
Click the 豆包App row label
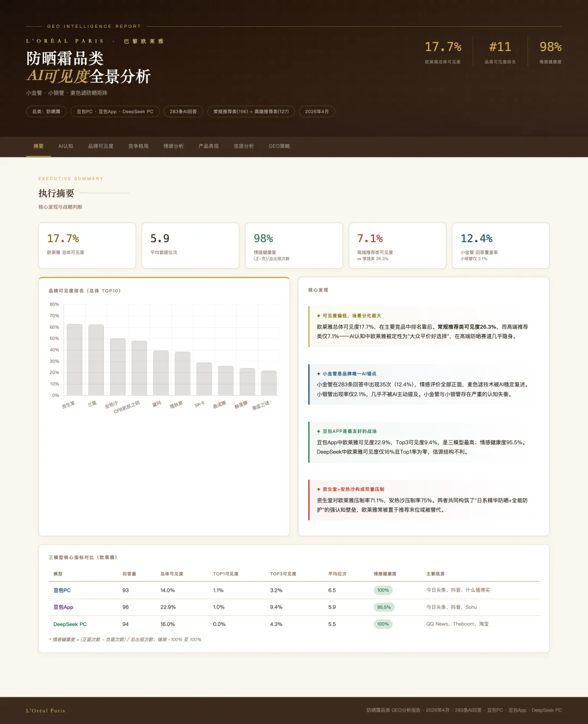(x=63, y=607)
